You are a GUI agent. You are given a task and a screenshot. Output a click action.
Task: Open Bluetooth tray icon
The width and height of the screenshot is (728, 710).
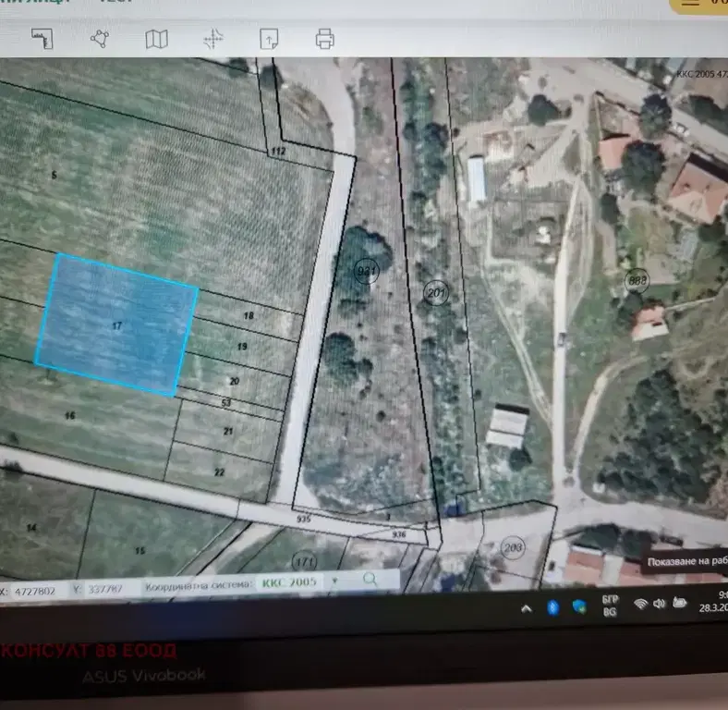click(x=552, y=607)
